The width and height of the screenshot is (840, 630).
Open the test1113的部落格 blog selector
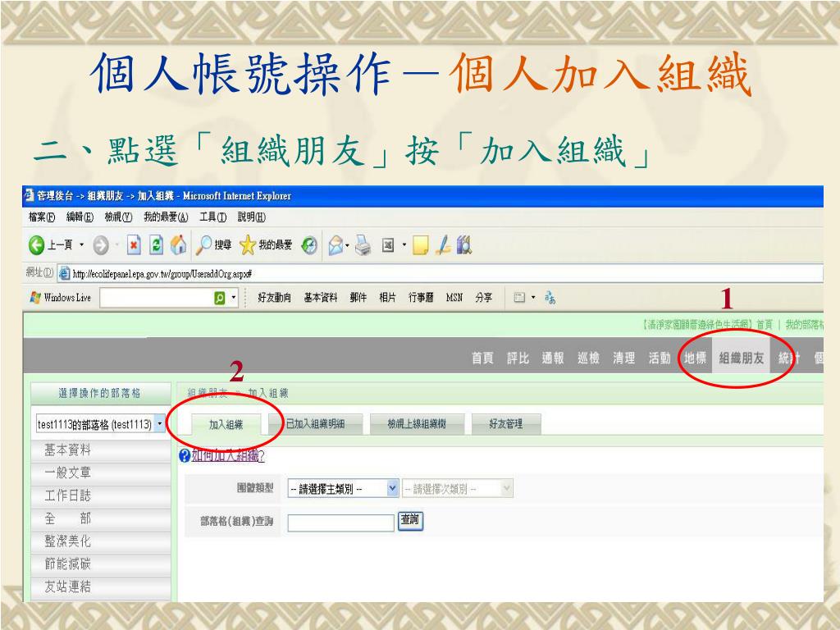point(100,424)
